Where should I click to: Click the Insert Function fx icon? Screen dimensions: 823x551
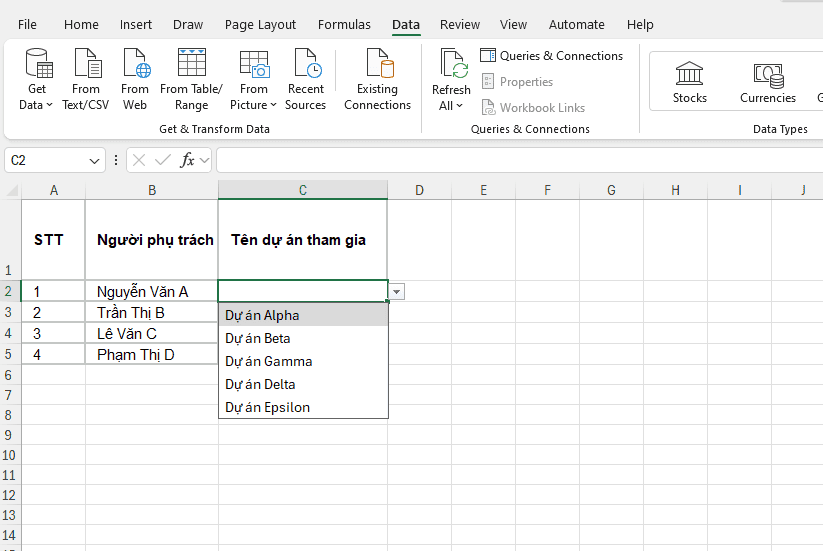click(x=187, y=160)
